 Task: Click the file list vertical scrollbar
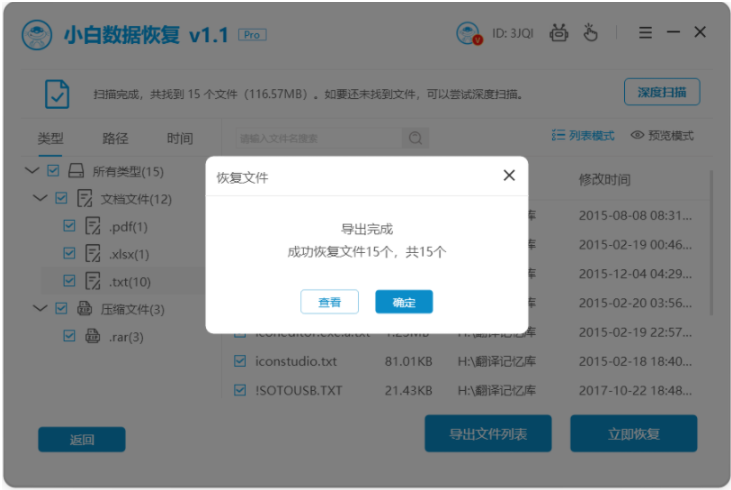tap(711, 242)
